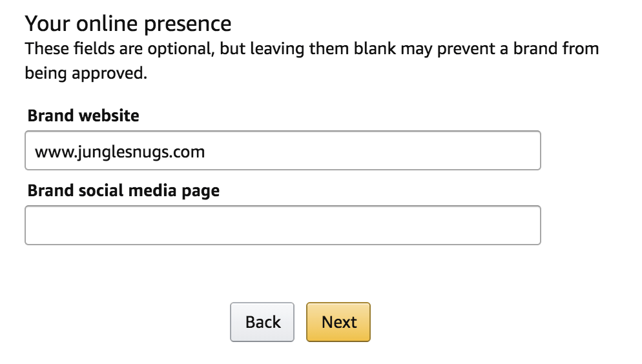Focus the Brand website input field

click(282, 151)
